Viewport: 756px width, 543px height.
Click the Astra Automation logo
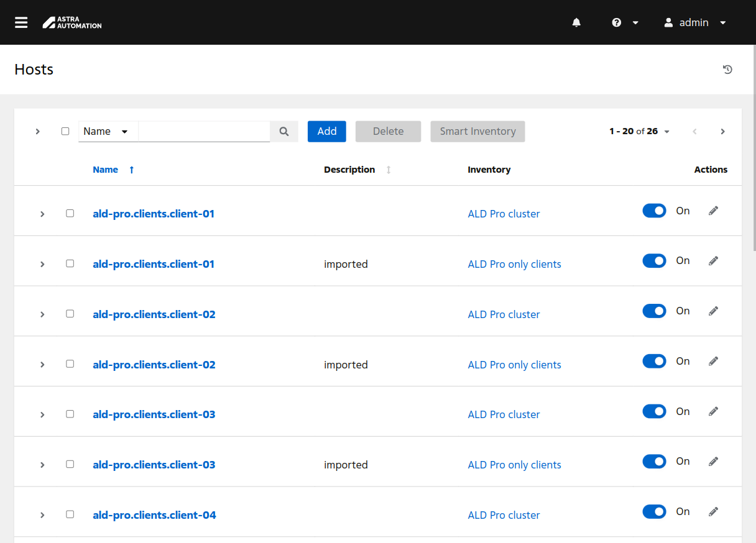pos(72,22)
